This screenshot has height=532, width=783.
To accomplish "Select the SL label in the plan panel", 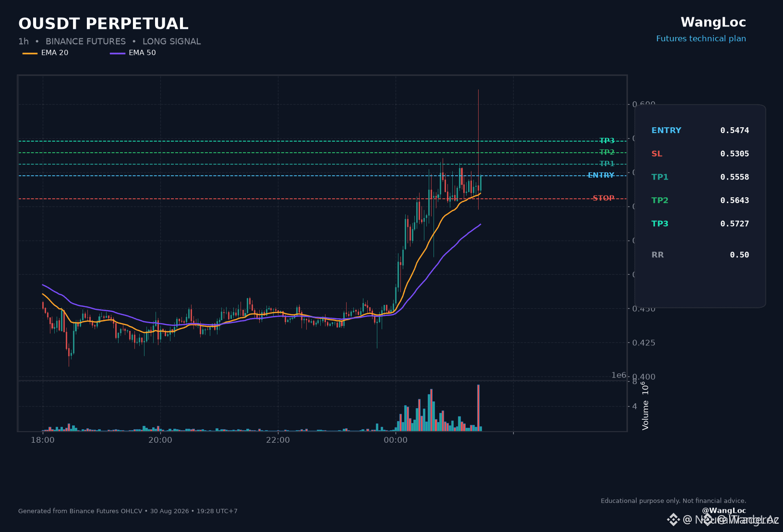I will click(x=657, y=154).
